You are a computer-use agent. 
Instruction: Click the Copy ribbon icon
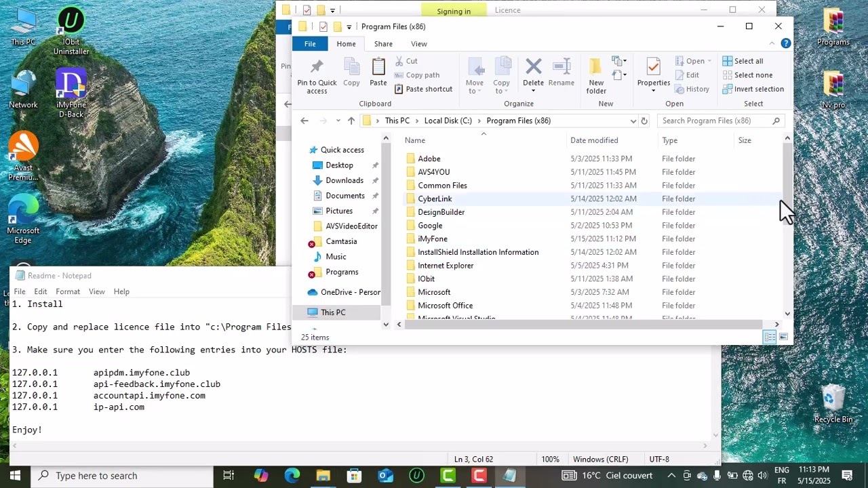pos(351,72)
